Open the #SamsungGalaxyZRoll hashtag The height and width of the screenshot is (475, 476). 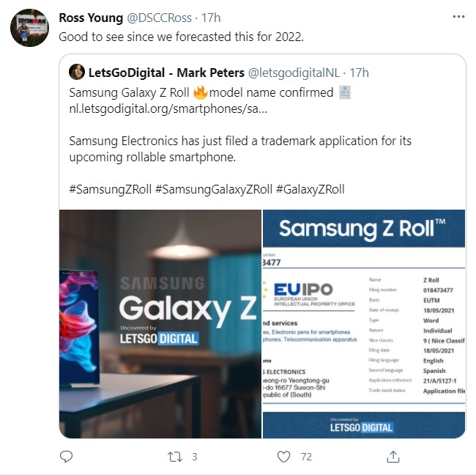pyautogui.click(x=214, y=189)
